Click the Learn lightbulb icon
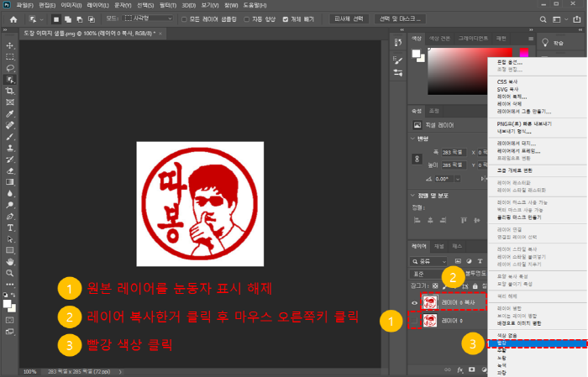This screenshot has width=588, height=377. pyautogui.click(x=545, y=43)
